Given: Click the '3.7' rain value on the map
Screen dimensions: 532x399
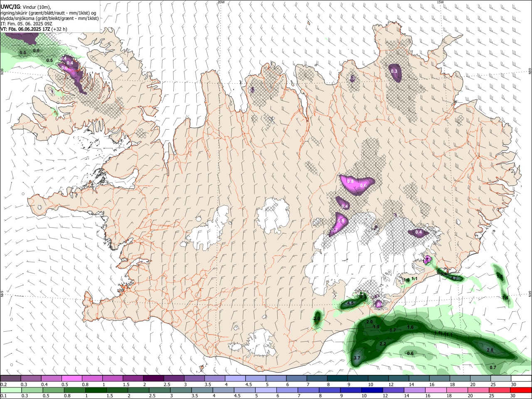Looking at the screenshot, I should tap(357, 358).
